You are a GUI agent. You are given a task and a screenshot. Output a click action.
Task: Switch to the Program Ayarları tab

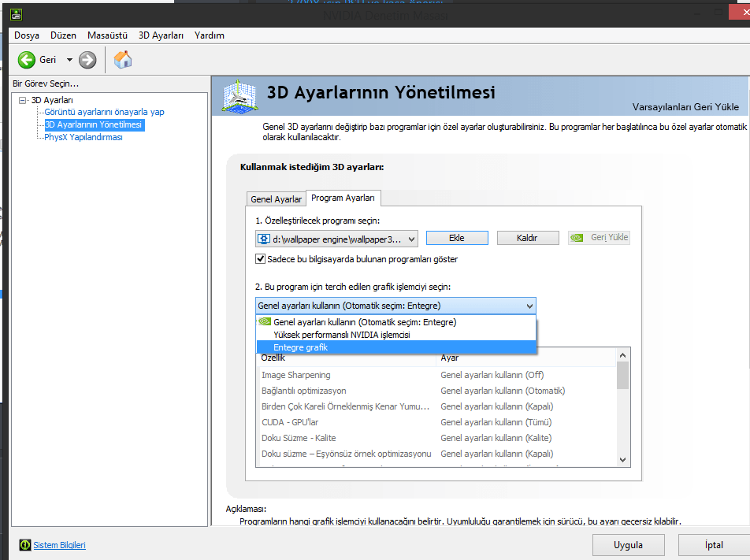[x=343, y=198]
